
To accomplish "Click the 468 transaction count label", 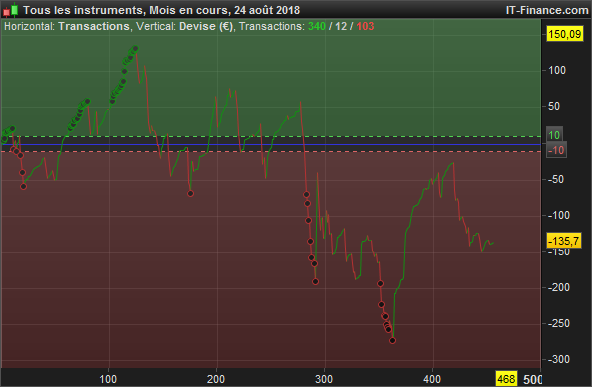I will [506, 379].
